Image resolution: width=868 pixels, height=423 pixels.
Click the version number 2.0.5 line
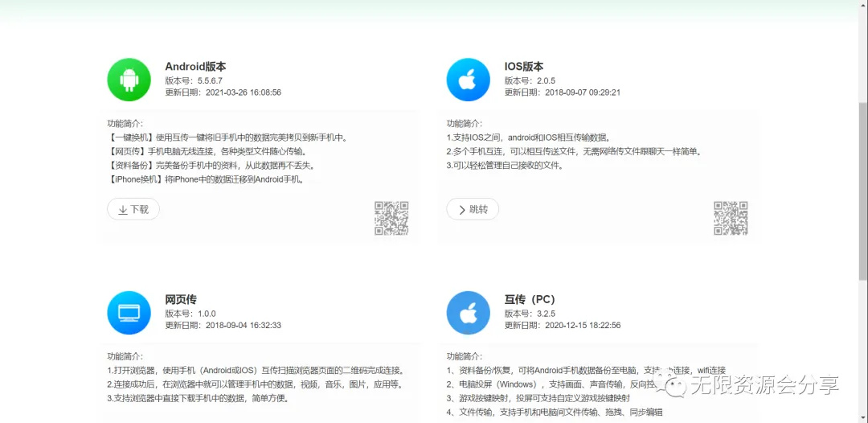tap(530, 81)
